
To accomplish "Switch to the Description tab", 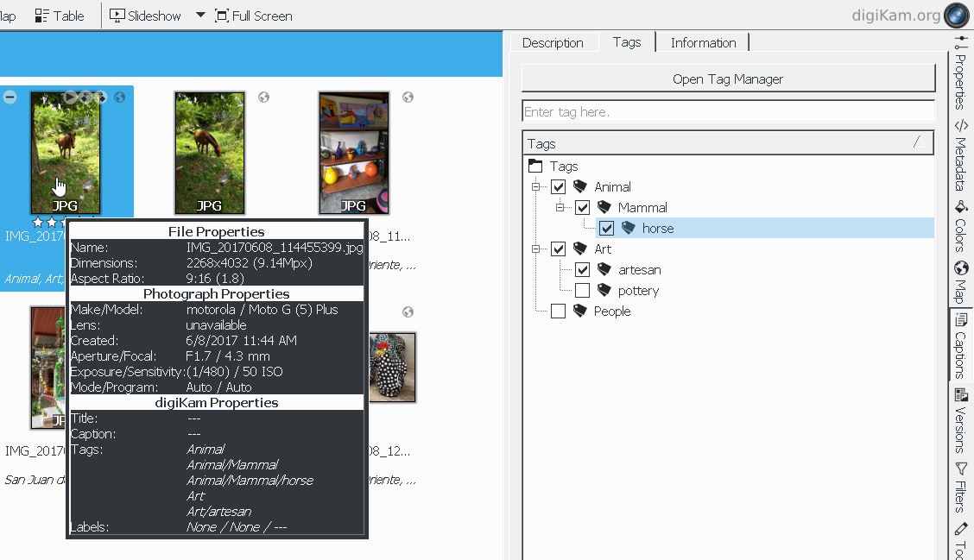I will [x=553, y=43].
